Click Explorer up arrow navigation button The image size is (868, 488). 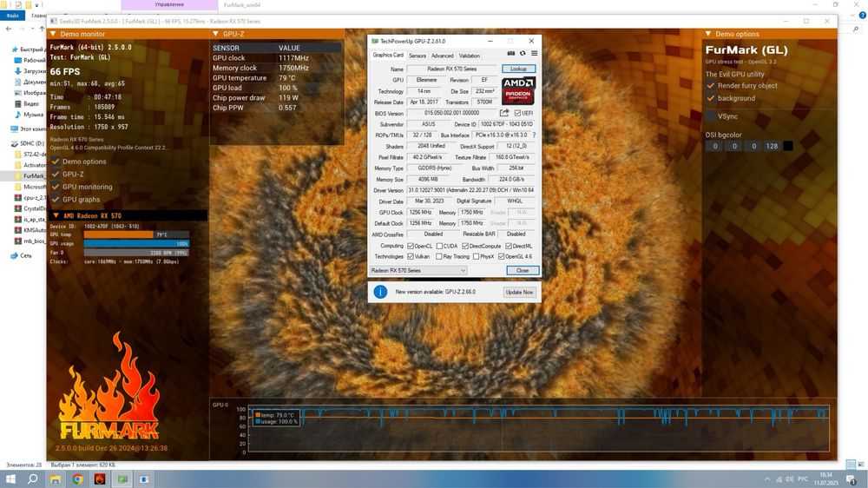pos(42,29)
